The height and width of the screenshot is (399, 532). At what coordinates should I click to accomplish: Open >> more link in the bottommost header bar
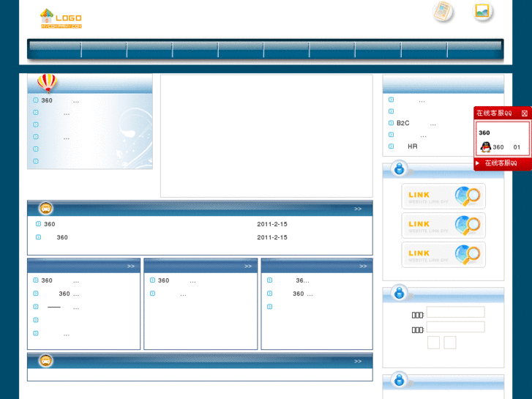358,362
